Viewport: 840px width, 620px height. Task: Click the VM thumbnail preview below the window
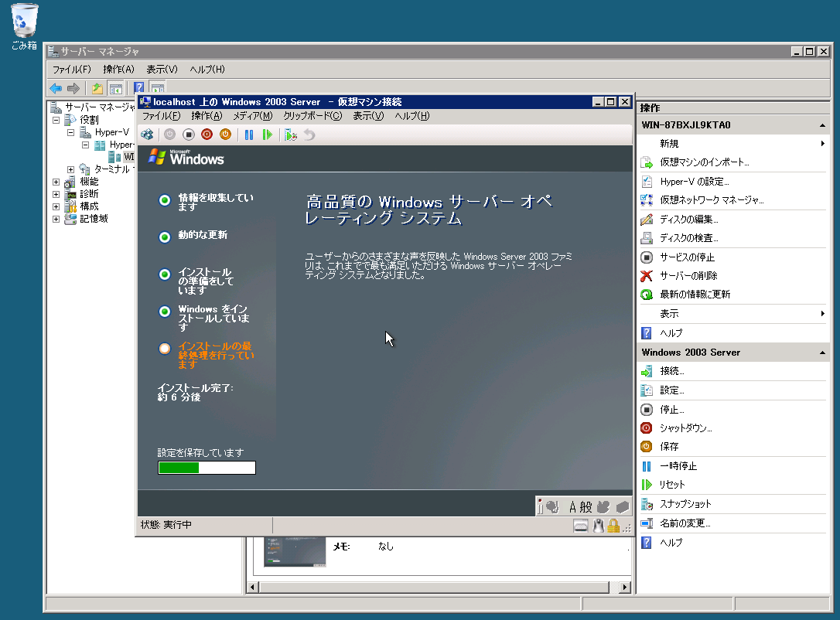pos(295,551)
